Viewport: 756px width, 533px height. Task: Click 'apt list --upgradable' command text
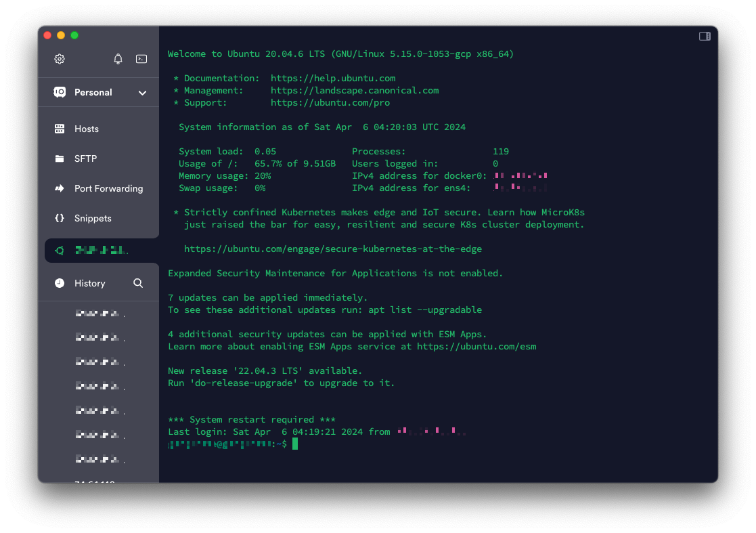coord(425,310)
